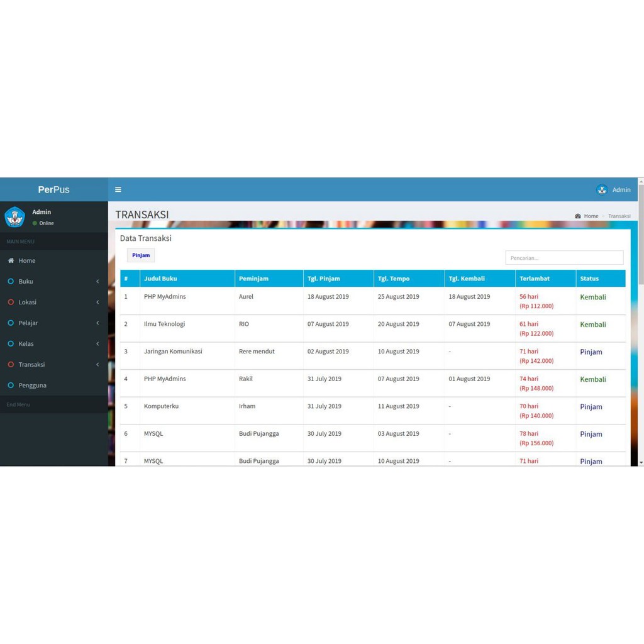Click the 25 August 2019 due date
Viewport: 644px width, 644px height.
pyautogui.click(x=398, y=297)
